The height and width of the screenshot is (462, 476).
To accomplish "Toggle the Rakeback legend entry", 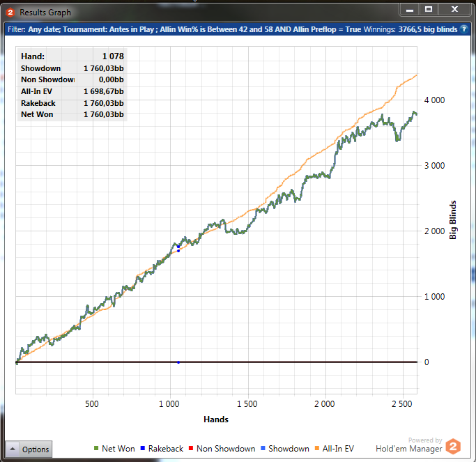I will point(165,449).
